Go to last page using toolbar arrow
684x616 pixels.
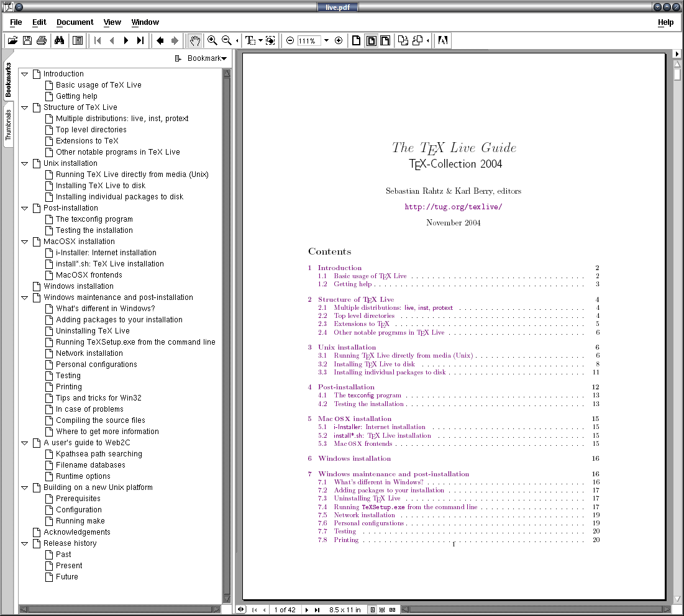pos(140,41)
